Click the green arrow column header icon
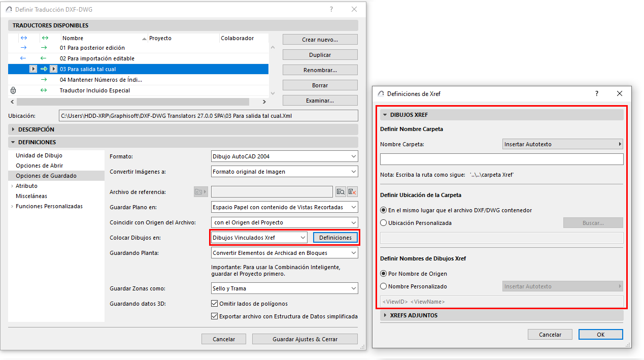 click(x=45, y=38)
